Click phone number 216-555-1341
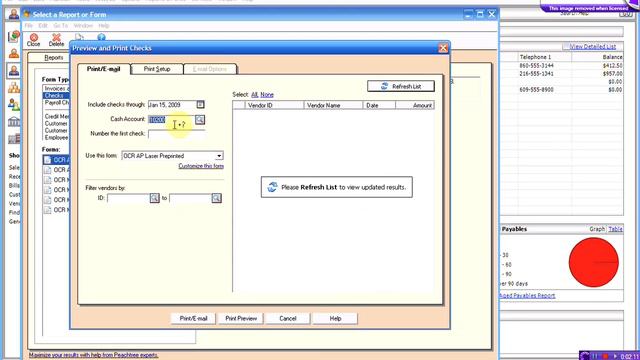640x360 pixels. [x=536, y=73]
